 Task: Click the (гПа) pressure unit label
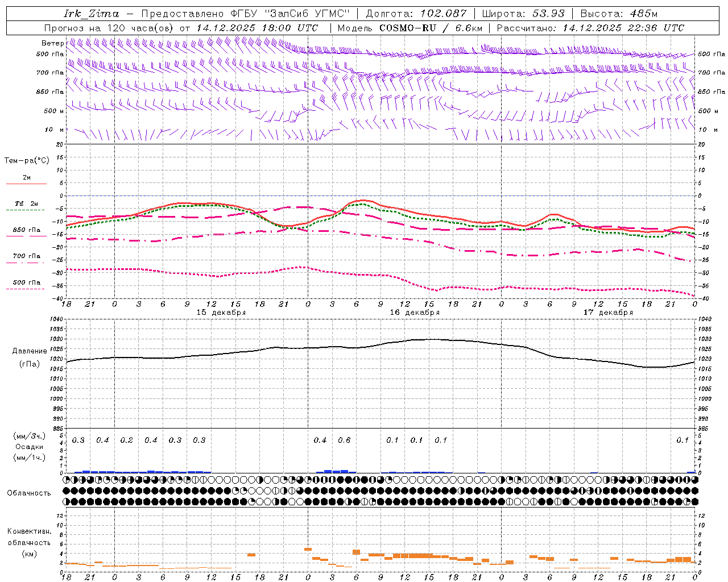[30, 364]
